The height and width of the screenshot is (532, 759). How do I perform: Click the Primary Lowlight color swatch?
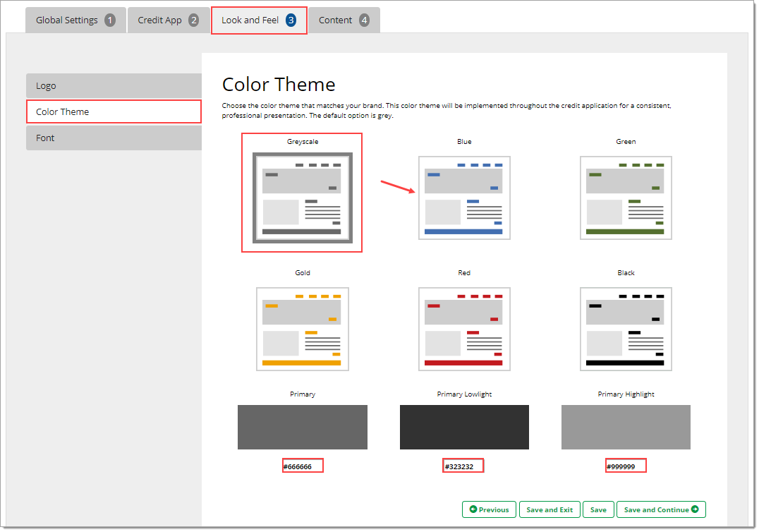point(464,427)
